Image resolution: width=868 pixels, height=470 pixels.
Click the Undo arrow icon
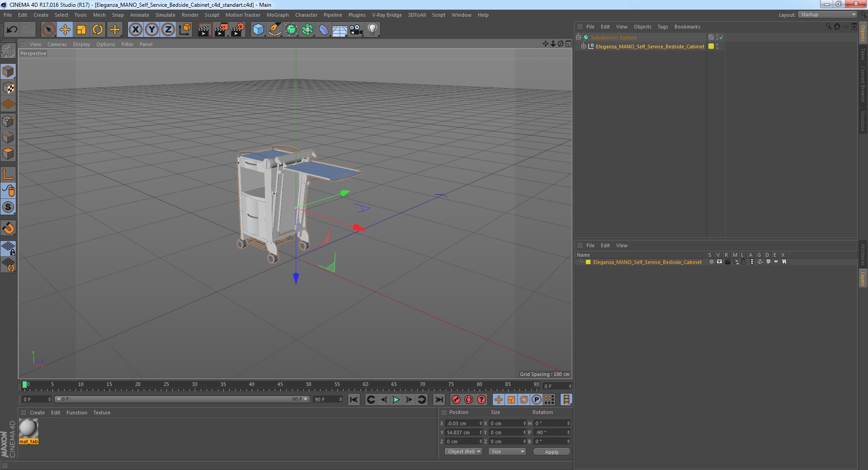[12, 30]
